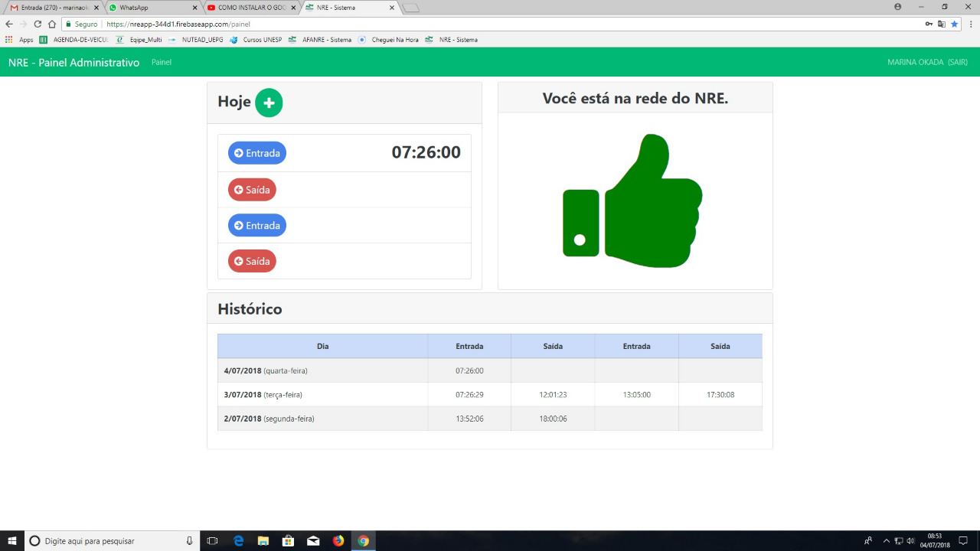Open the Windows Start menu

11,540
